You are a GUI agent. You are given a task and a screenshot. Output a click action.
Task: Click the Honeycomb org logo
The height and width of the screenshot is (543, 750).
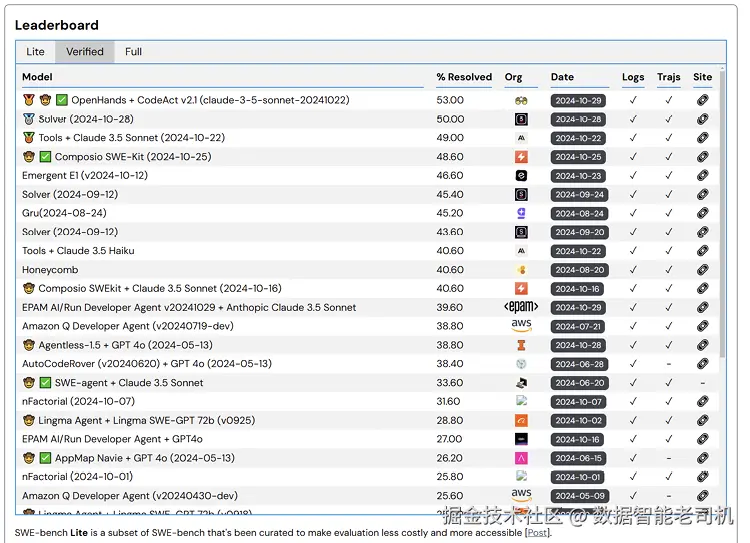(x=521, y=270)
